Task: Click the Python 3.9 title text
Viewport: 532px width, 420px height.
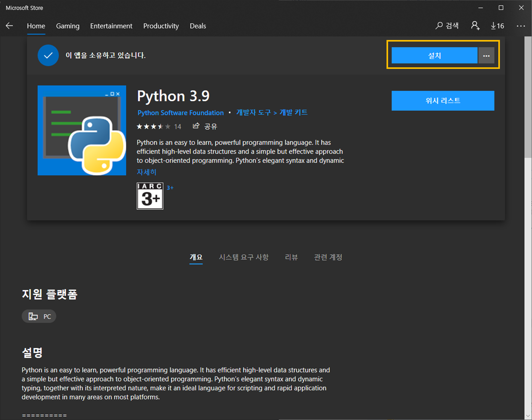Action: (x=173, y=96)
